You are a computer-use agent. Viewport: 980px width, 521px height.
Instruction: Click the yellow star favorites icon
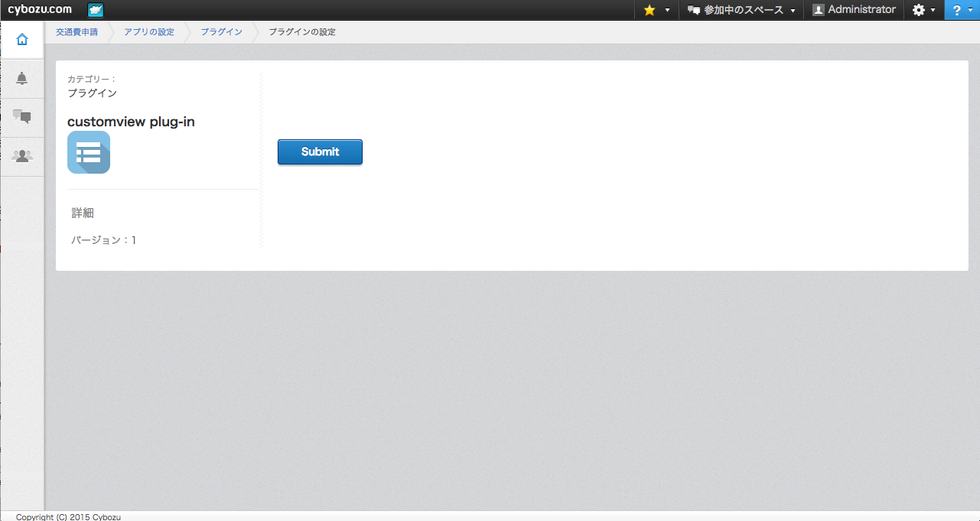(650, 10)
